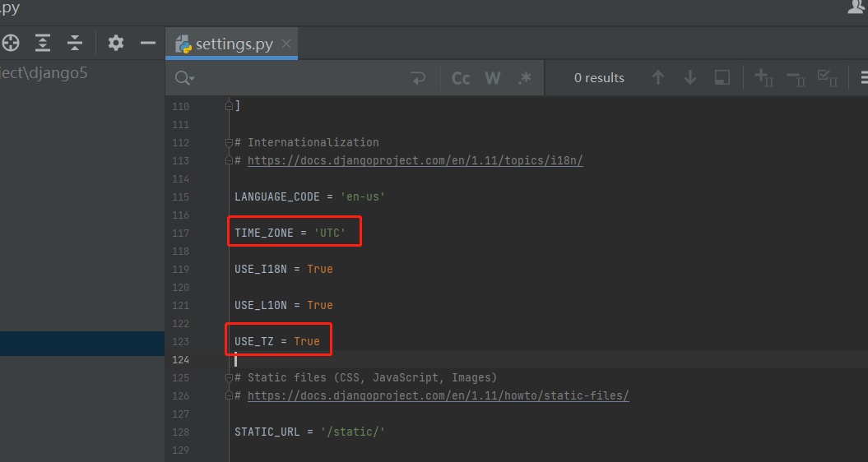Open the static-files howto documentation link
This screenshot has height=462, width=868.
pyautogui.click(x=438, y=395)
